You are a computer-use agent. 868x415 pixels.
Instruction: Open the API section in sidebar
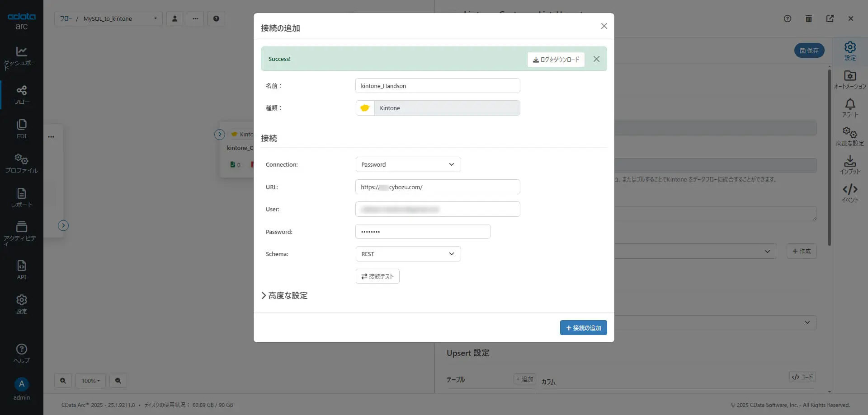(21, 270)
